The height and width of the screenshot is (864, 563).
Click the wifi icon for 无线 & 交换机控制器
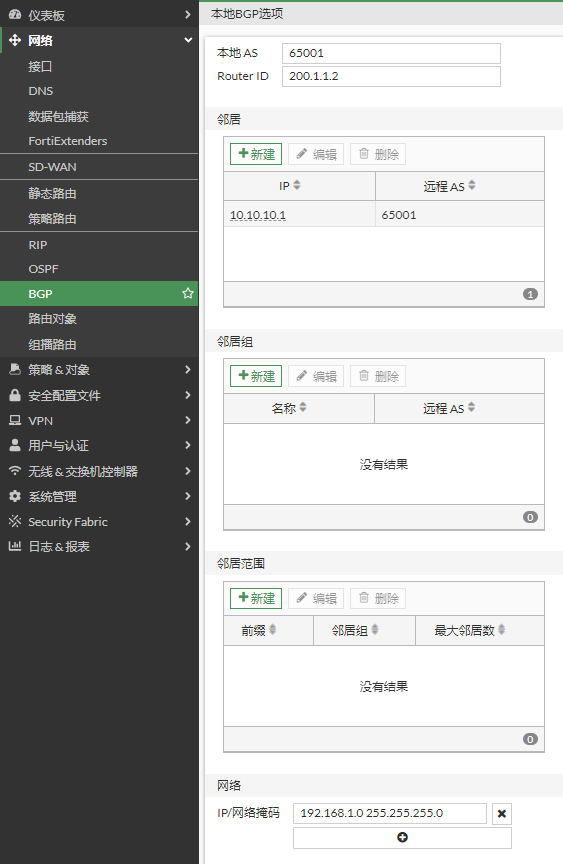[15, 471]
